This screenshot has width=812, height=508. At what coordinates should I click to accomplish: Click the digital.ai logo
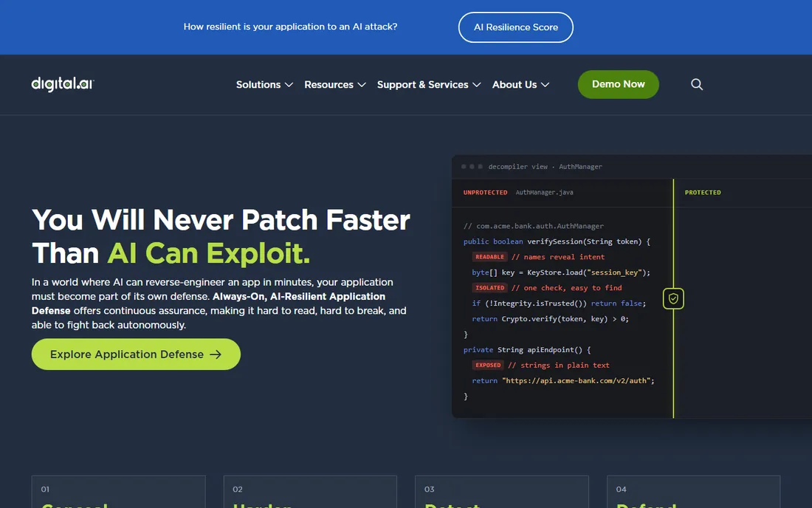63,84
